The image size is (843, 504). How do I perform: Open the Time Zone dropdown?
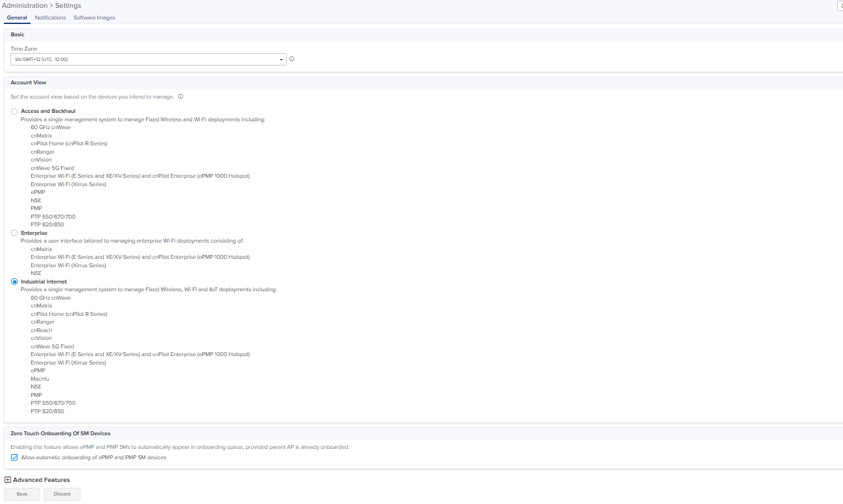pyautogui.click(x=149, y=59)
